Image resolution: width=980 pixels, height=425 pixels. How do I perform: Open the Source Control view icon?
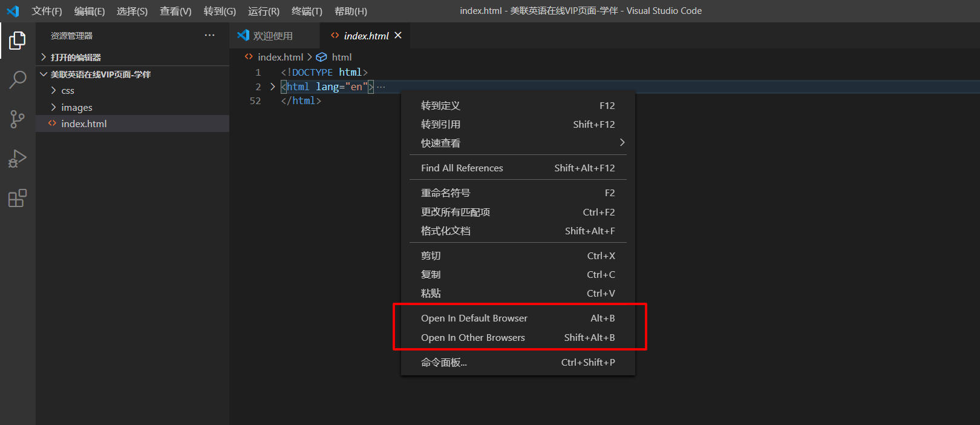point(18,119)
